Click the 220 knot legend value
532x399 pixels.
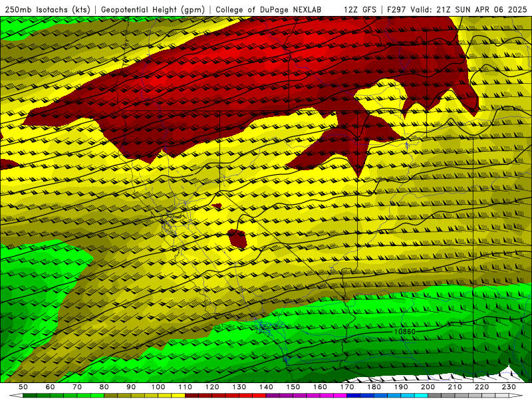tap(481, 387)
